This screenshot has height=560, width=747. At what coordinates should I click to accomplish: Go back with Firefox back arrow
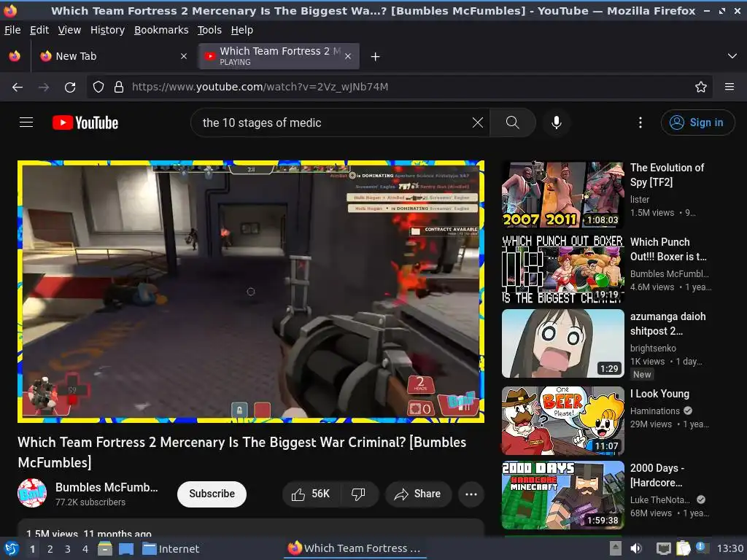[x=18, y=87]
